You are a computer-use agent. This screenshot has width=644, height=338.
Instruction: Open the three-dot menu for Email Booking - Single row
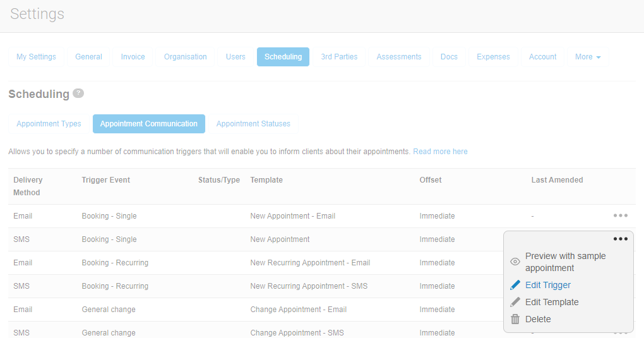pyautogui.click(x=620, y=215)
